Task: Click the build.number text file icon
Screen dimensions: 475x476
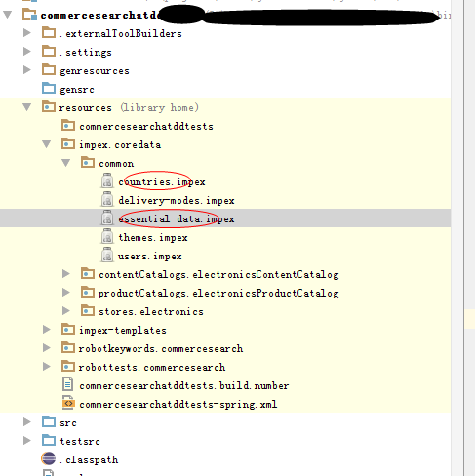Action: [x=68, y=384]
